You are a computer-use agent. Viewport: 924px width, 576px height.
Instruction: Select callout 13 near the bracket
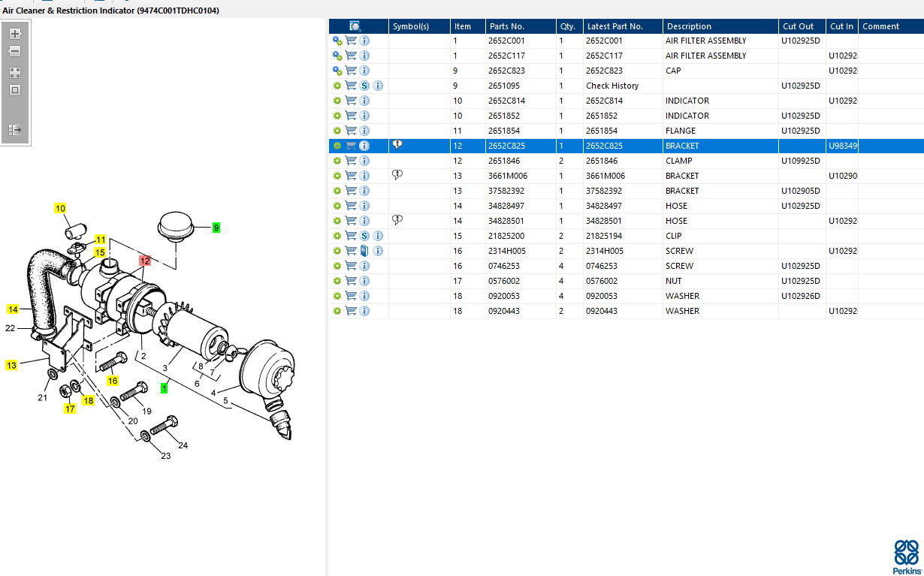[x=12, y=365]
